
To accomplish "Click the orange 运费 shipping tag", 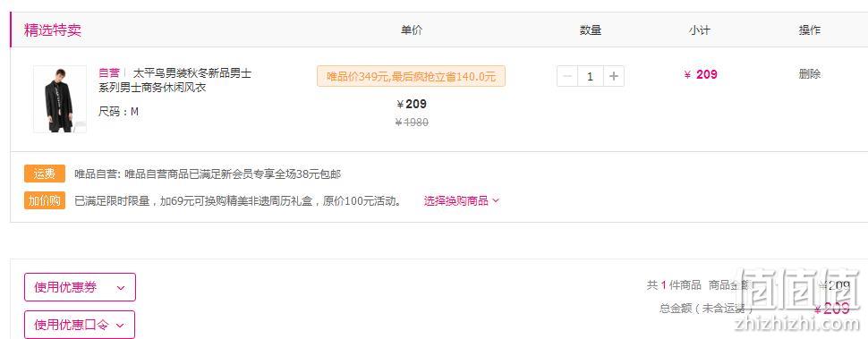I will [45, 174].
